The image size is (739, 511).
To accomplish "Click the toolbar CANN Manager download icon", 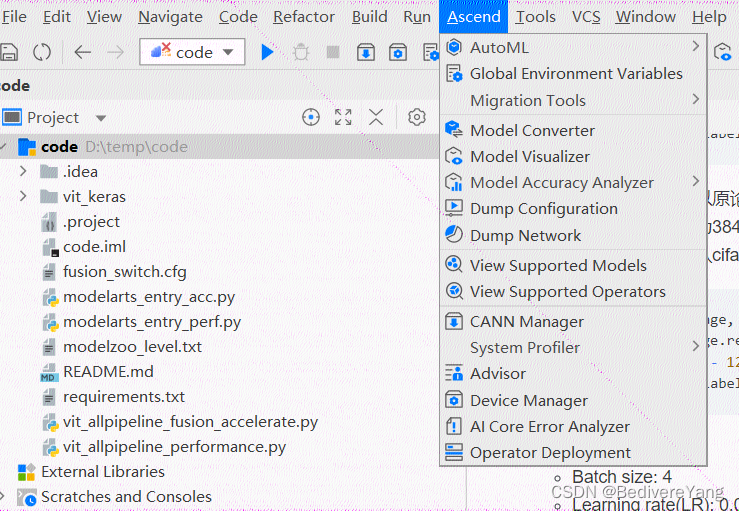I will (x=366, y=52).
